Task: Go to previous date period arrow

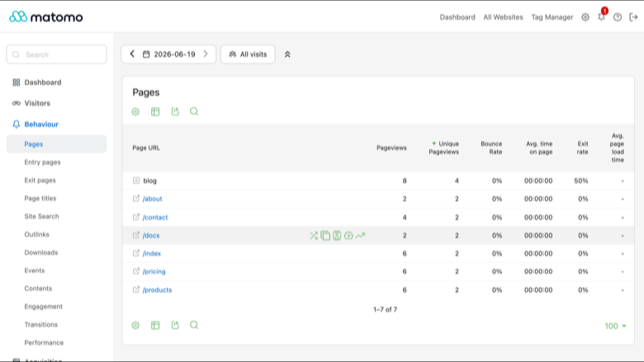Action: 132,54
